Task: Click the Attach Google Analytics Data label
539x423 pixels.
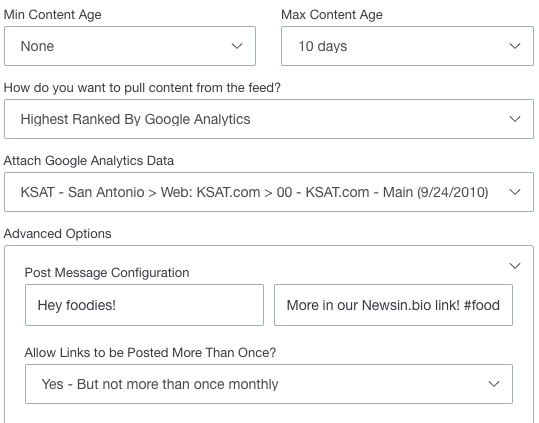Action: point(89,161)
